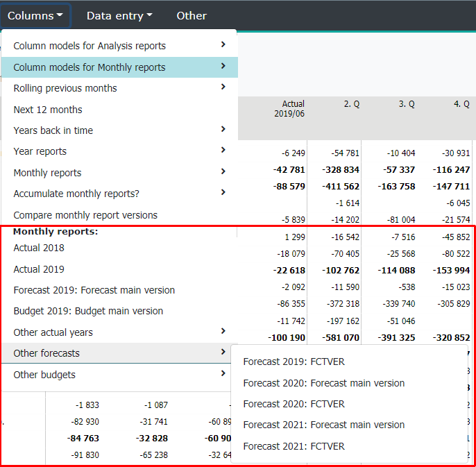Screen dimensions: 476x467
Task: Click the cell value -163 758
Action: tap(396, 186)
